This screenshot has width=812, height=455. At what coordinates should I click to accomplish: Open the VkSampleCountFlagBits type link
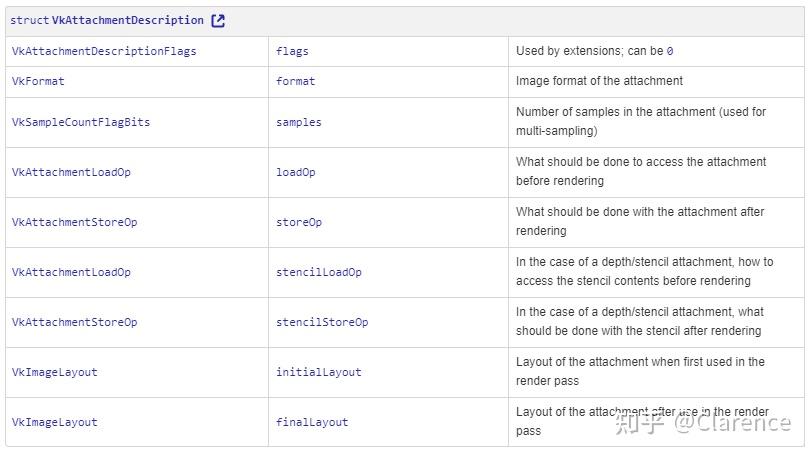point(81,122)
